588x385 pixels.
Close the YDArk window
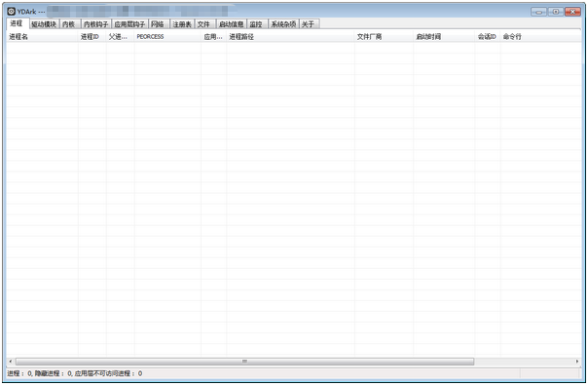pos(572,12)
